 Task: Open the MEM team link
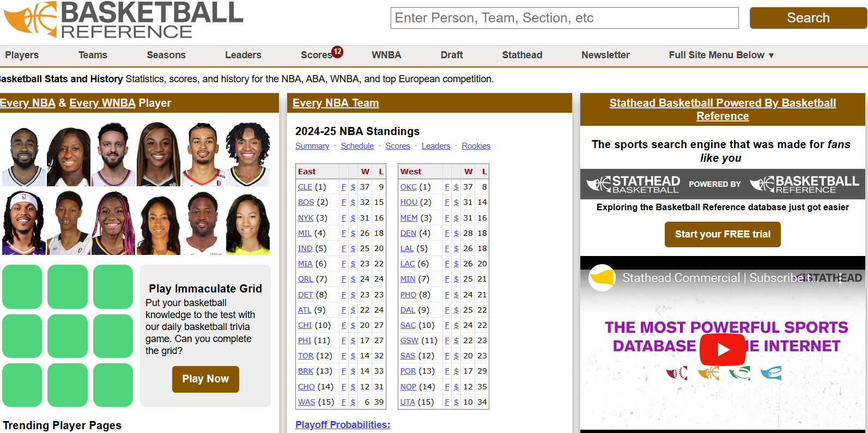coord(409,218)
